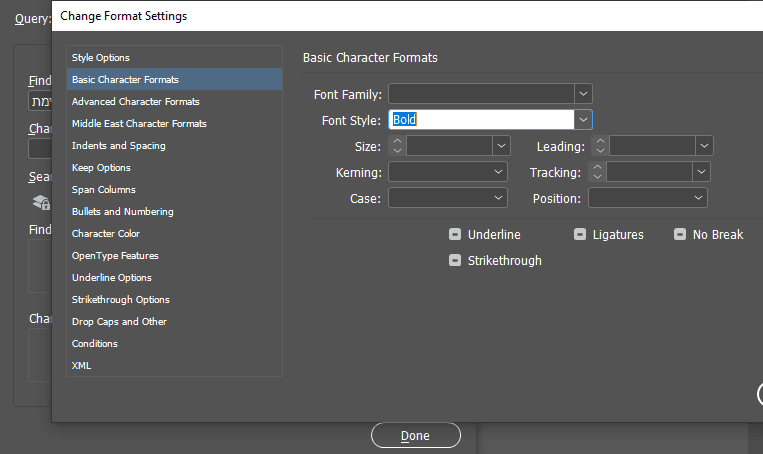This screenshot has height=454, width=763.
Task: Expand the Font Family dropdown
Action: tap(584, 94)
